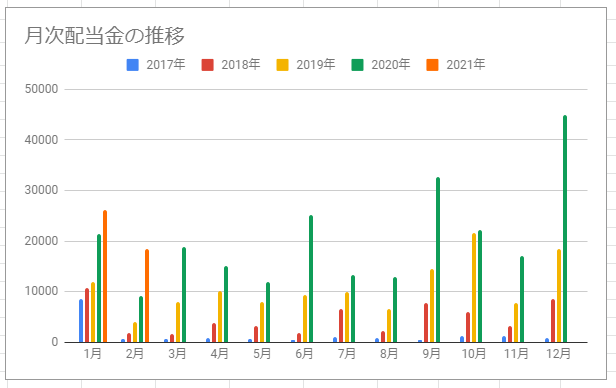Select the 2018年 legend label
This screenshot has width=616, height=388.
click(240, 64)
